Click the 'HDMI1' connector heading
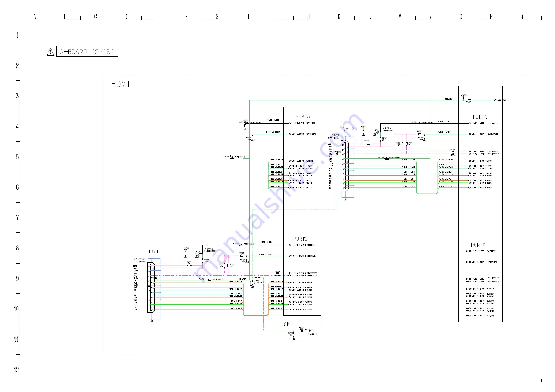 (x=154, y=251)
